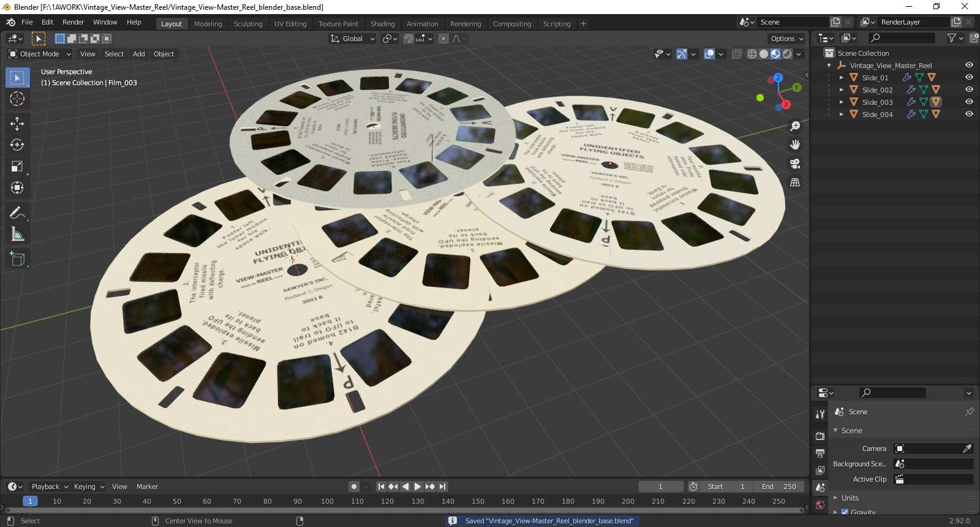Open the File menu

[27, 22]
